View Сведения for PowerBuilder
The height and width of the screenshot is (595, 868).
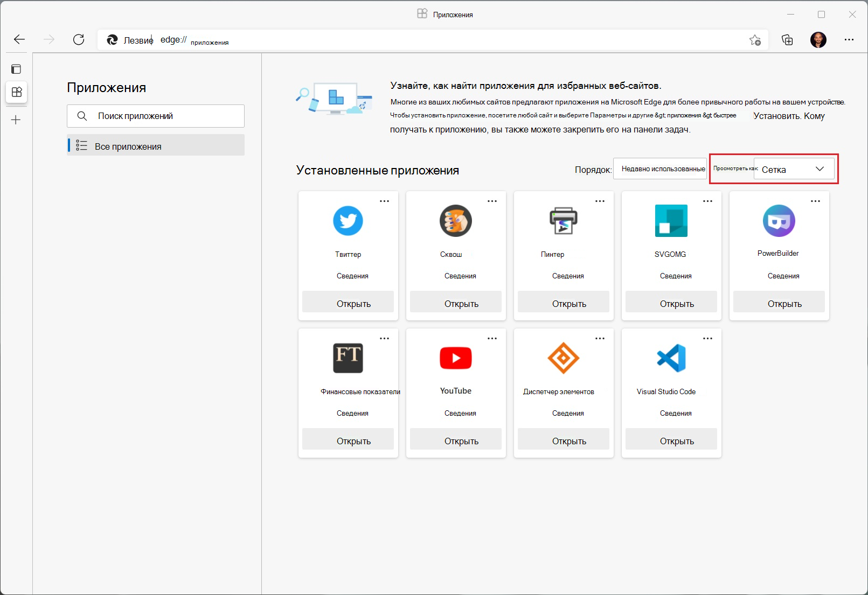pyautogui.click(x=783, y=276)
